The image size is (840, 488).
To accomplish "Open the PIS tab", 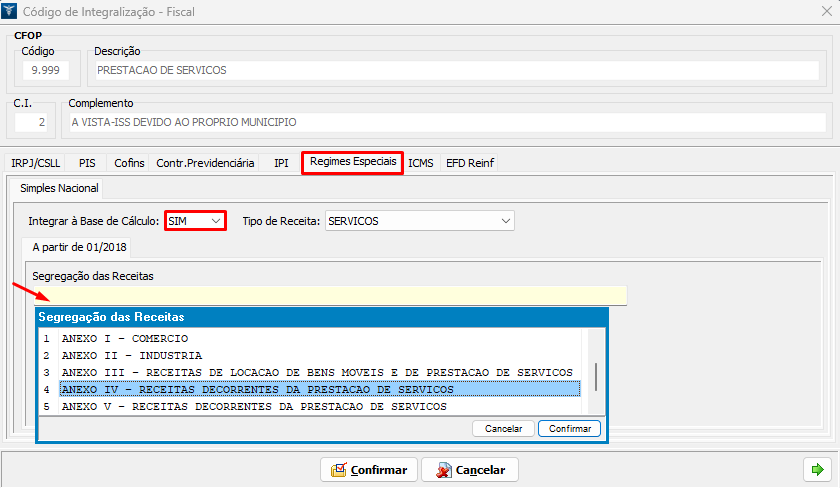I will [x=87, y=163].
